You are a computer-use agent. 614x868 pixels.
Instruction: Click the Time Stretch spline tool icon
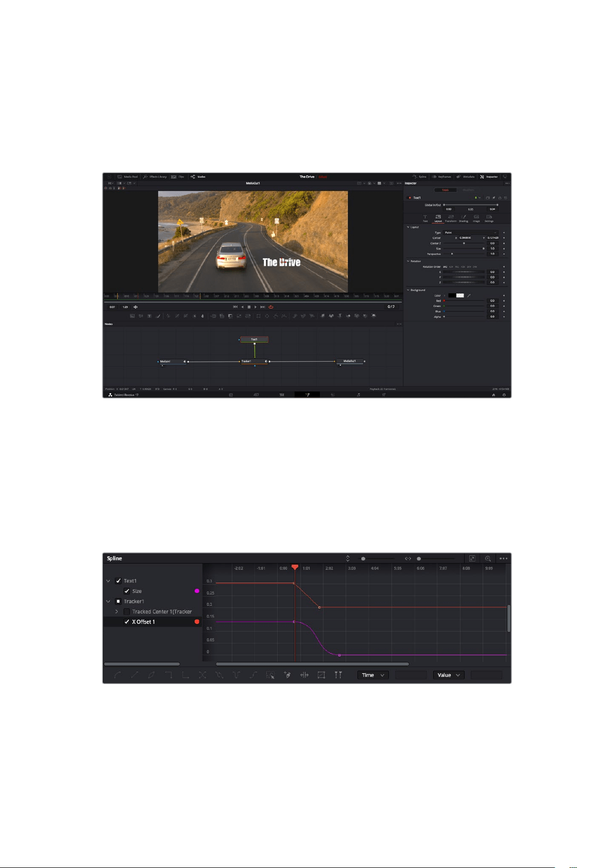click(x=304, y=675)
